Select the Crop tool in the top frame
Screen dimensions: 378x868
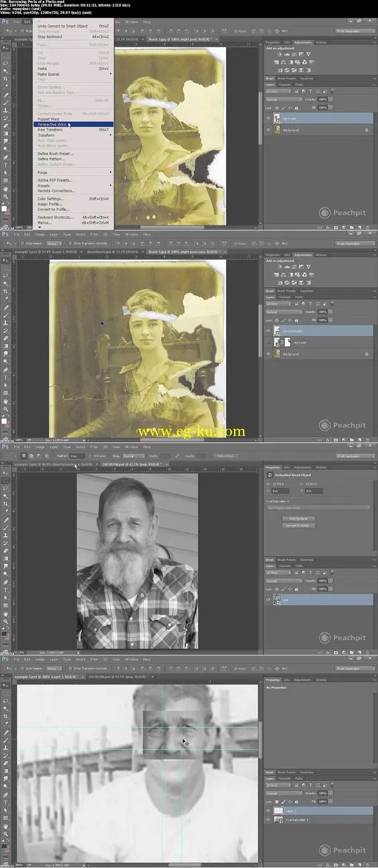click(5, 79)
